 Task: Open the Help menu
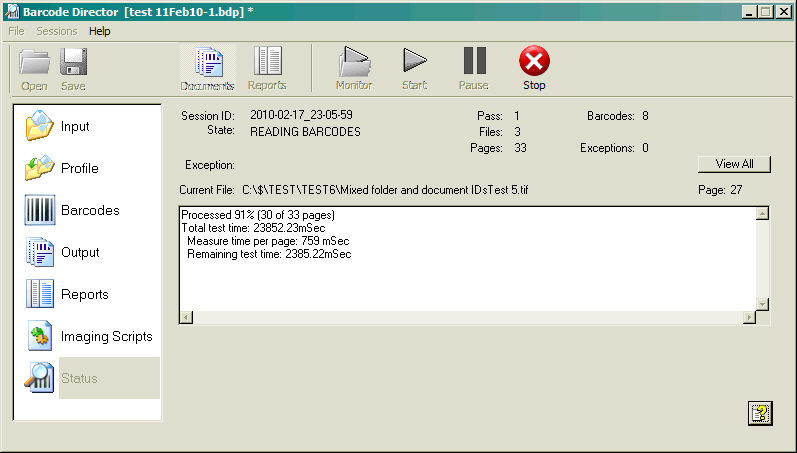99,31
